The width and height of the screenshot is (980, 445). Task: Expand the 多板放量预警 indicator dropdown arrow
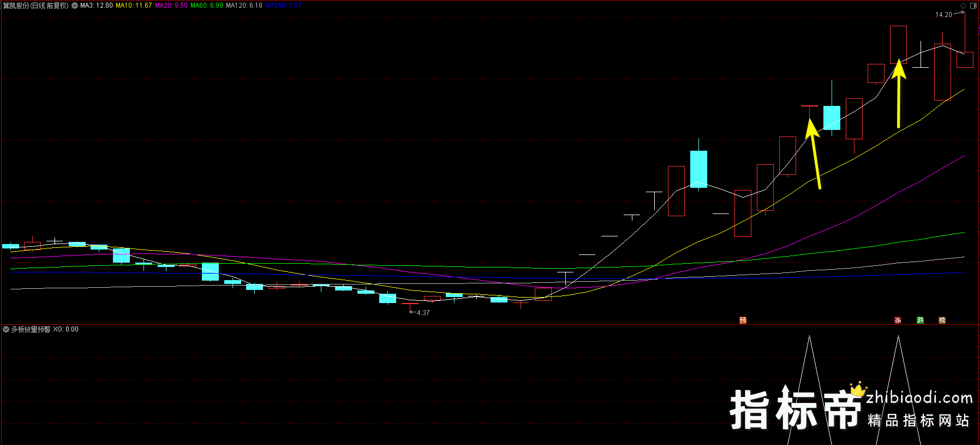[x=6, y=329]
